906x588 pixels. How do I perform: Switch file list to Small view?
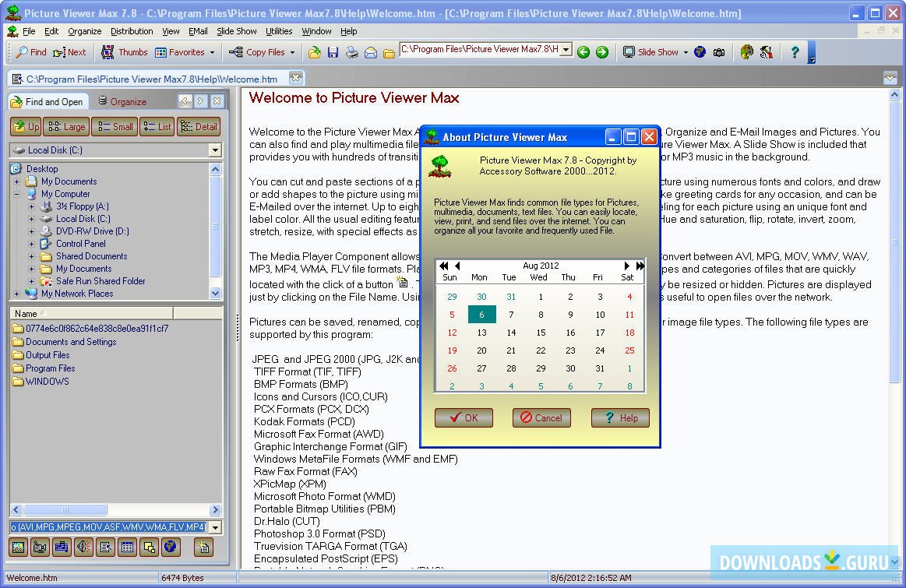115,126
